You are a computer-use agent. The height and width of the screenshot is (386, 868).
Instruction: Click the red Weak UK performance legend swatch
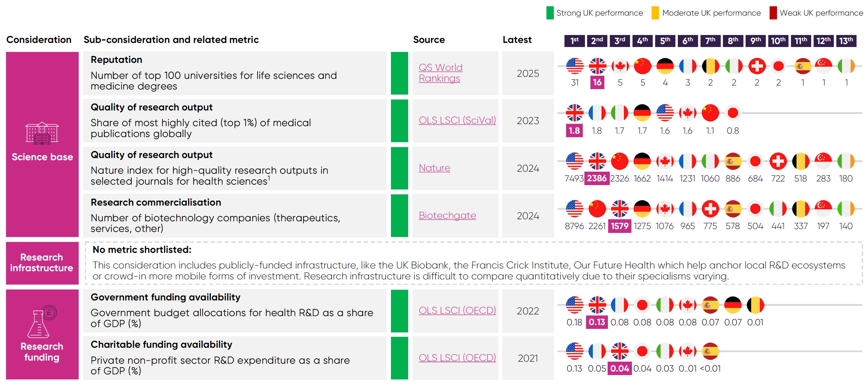(773, 13)
